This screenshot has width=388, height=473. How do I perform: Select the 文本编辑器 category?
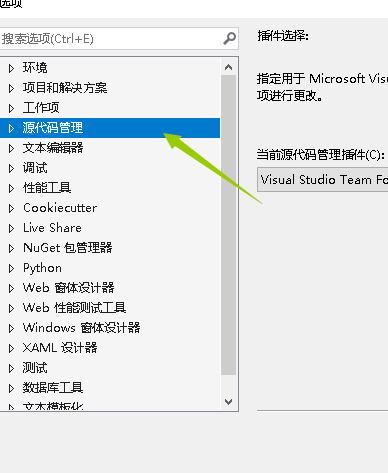(53, 148)
